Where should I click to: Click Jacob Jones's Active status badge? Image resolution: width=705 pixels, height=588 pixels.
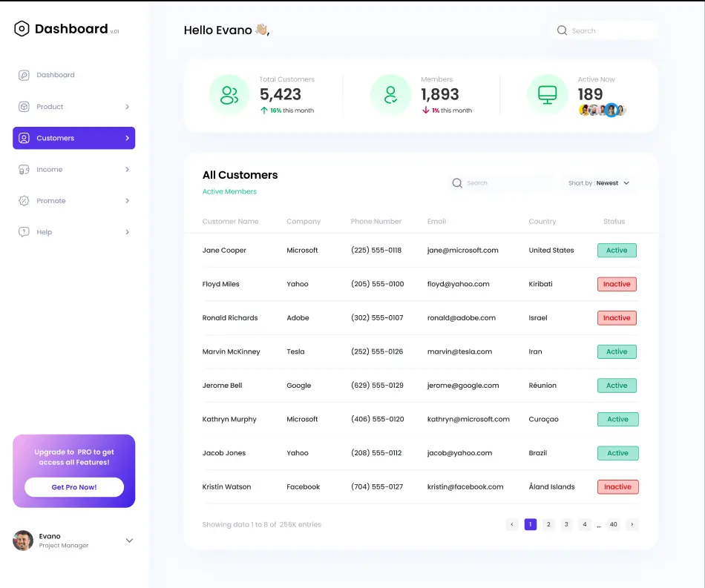tap(617, 453)
